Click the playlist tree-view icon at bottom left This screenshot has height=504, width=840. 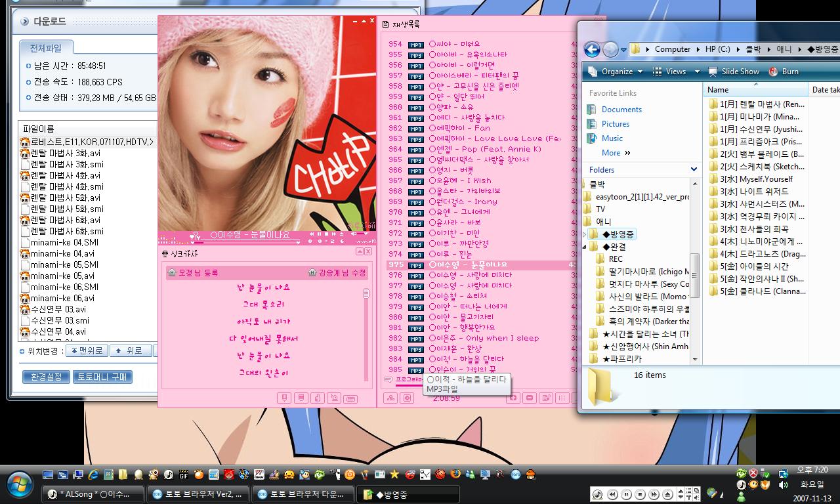tap(391, 398)
